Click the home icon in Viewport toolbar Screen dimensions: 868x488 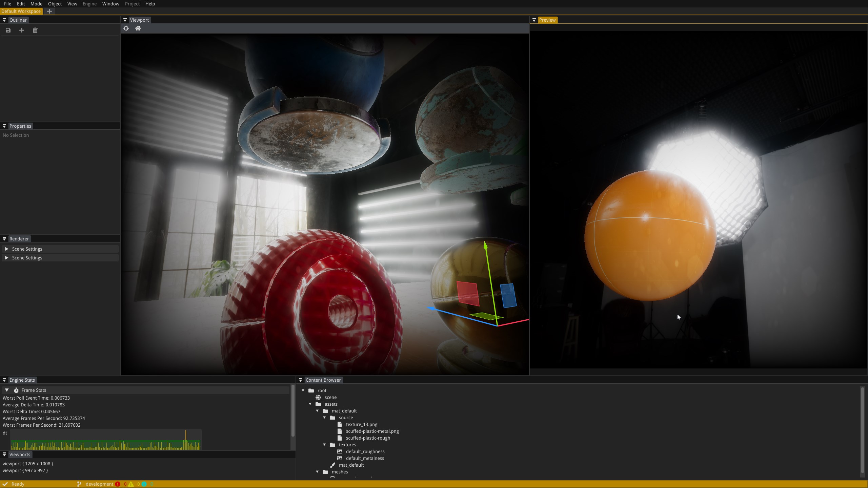click(138, 28)
